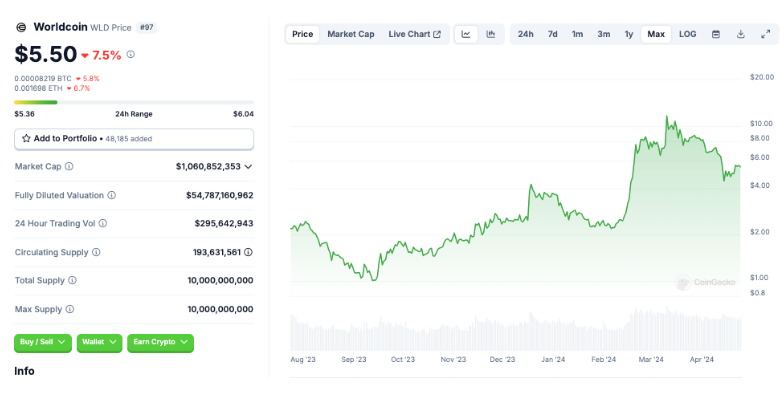Open Buy / Sell dropdown
Image resolution: width=784 pixels, height=395 pixels.
coord(42,342)
